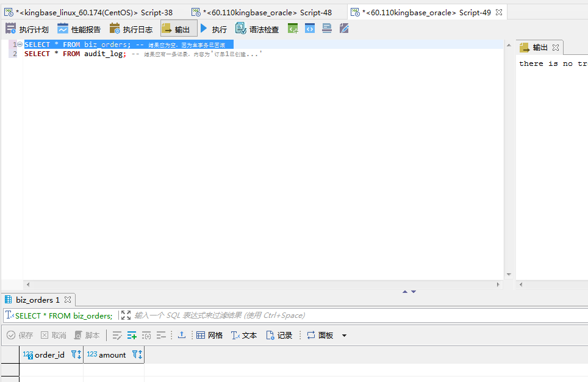This screenshot has width=588, height=382.
Task: Collapse the fold marker on line 1
Action: pyautogui.click(x=20, y=45)
